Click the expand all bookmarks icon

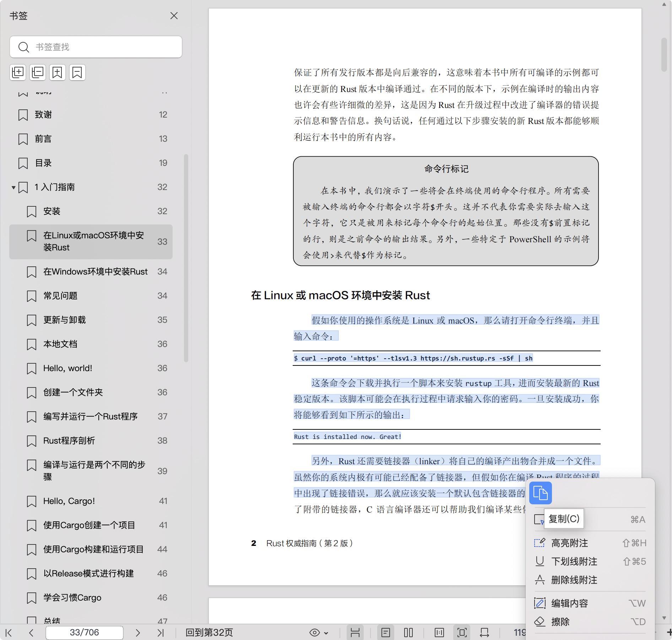pos(18,72)
